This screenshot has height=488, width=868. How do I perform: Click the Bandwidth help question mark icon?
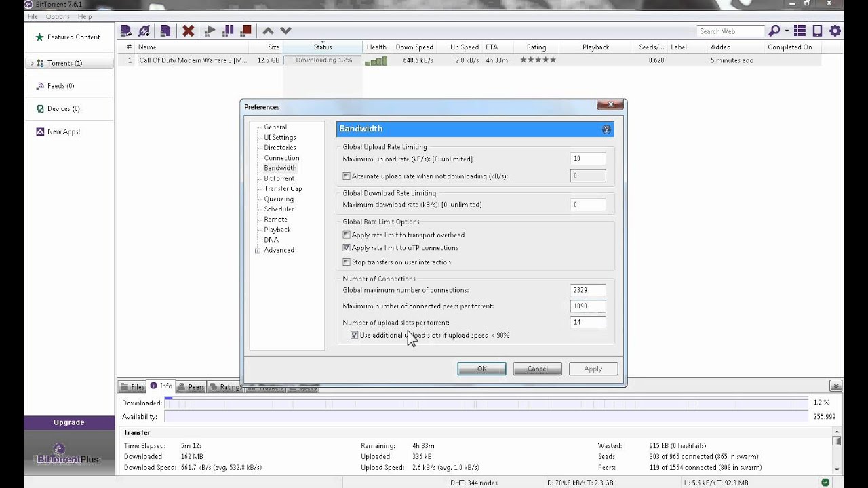[x=606, y=129]
